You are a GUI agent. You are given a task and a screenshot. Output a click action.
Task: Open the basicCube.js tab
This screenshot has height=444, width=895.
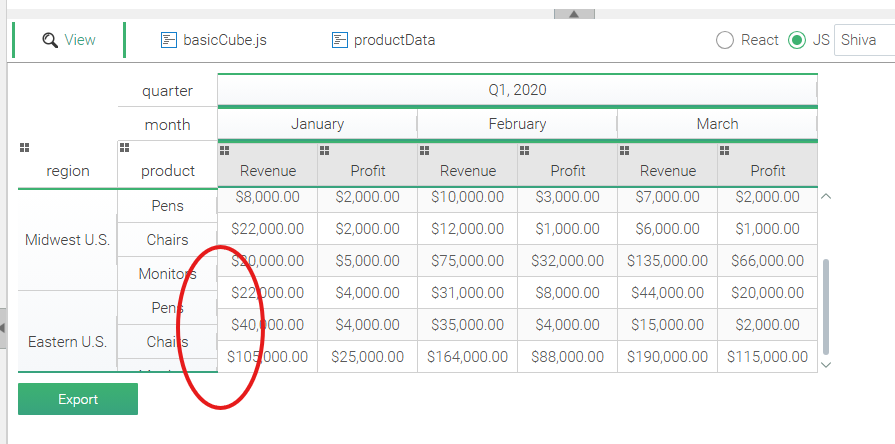coord(214,40)
